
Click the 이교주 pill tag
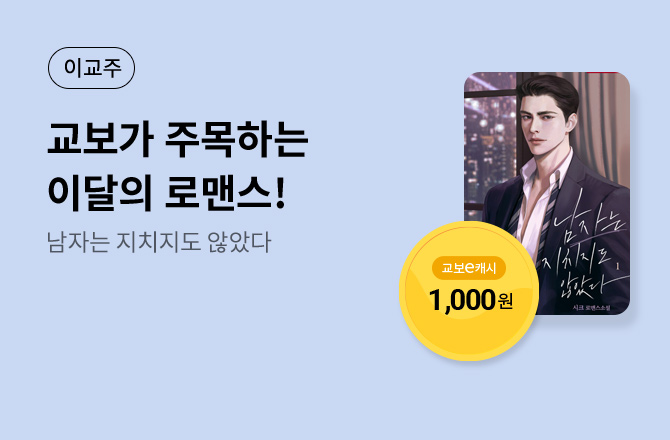(x=91, y=68)
